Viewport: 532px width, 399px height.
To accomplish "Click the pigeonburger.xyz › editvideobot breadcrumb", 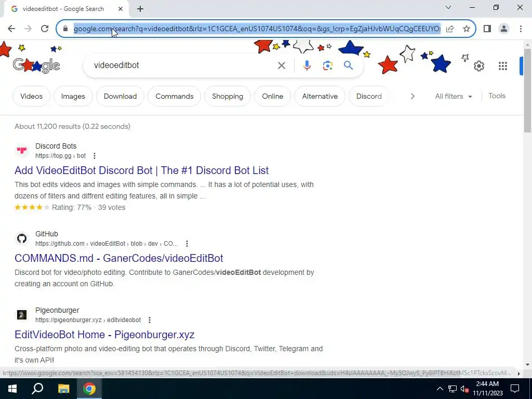I will click(x=88, y=320).
